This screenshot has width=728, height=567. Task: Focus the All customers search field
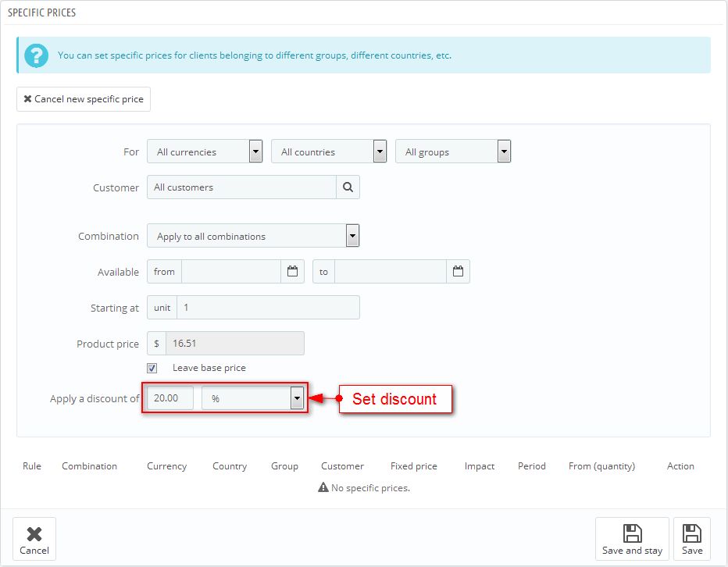point(241,187)
